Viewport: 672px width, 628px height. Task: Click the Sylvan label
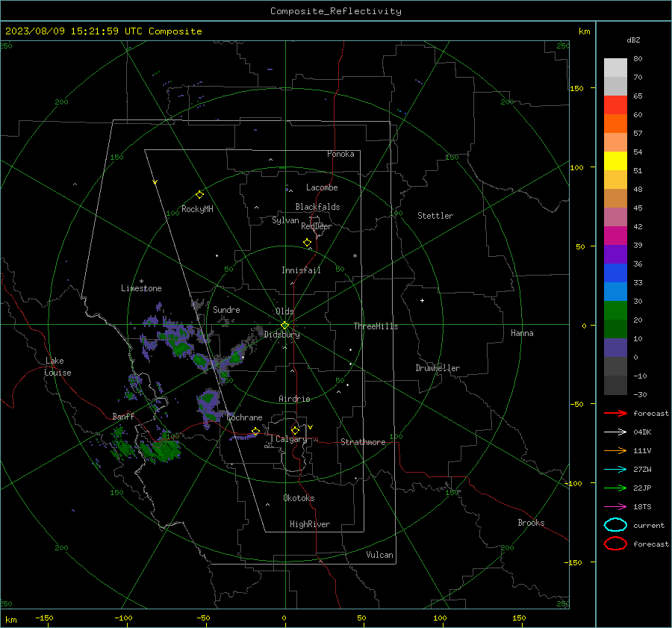285,220
